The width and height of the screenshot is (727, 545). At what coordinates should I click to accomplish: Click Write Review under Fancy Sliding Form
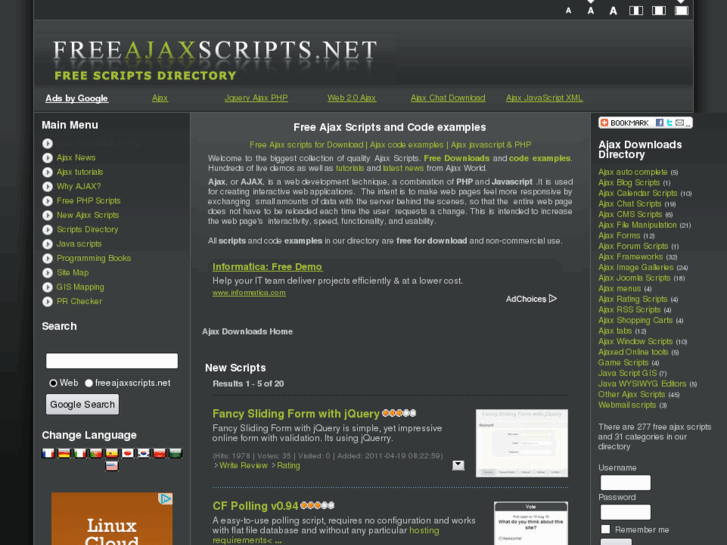(x=243, y=466)
